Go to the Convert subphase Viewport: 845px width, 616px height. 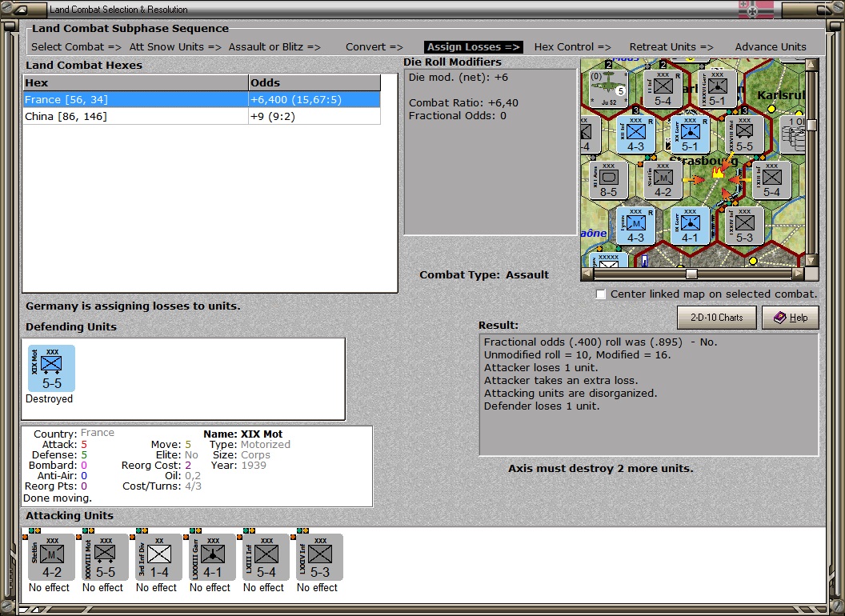374,47
